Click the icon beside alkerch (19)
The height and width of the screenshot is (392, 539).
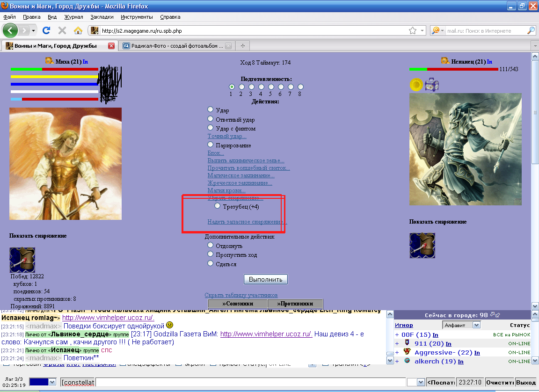point(407,360)
